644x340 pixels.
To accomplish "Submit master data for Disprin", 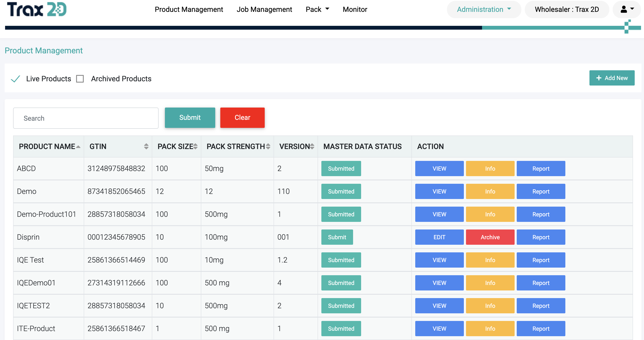I will click(x=337, y=237).
